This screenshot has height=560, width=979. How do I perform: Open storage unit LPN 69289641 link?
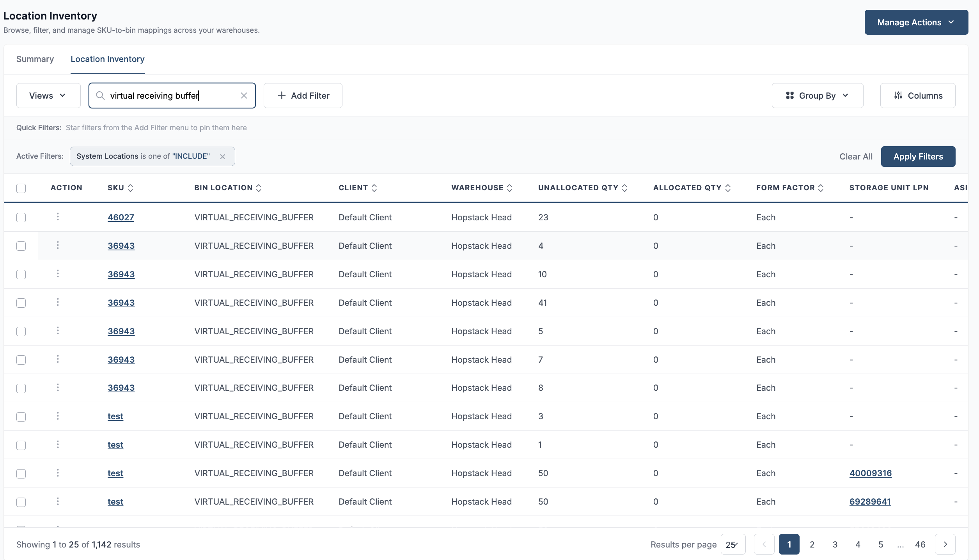tap(870, 502)
